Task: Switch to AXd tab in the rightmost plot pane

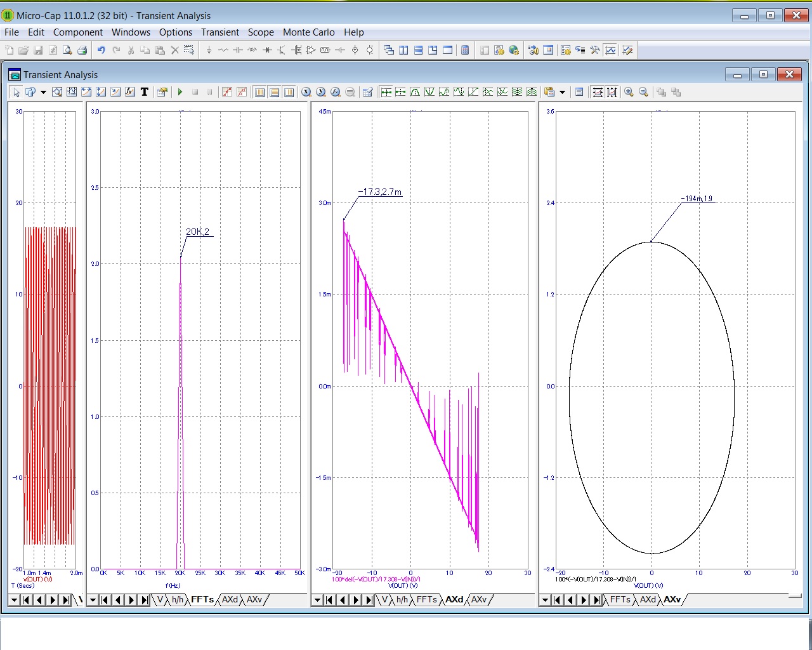Action: 648,599
